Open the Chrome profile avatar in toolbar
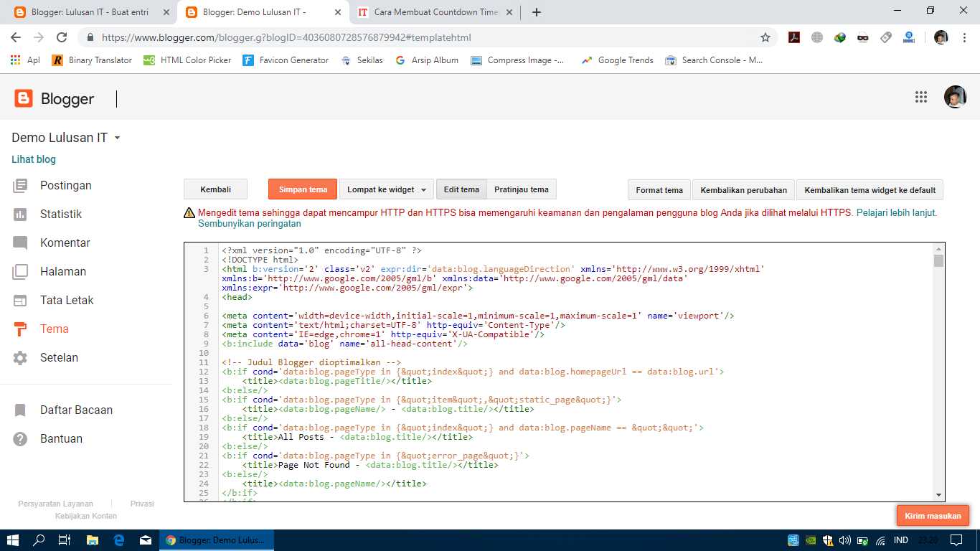The image size is (980, 551). coord(941,37)
